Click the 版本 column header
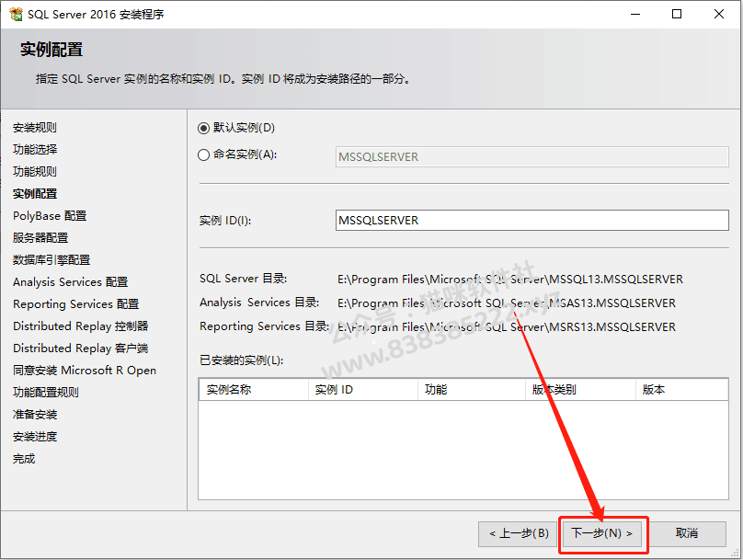 [x=682, y=390]
